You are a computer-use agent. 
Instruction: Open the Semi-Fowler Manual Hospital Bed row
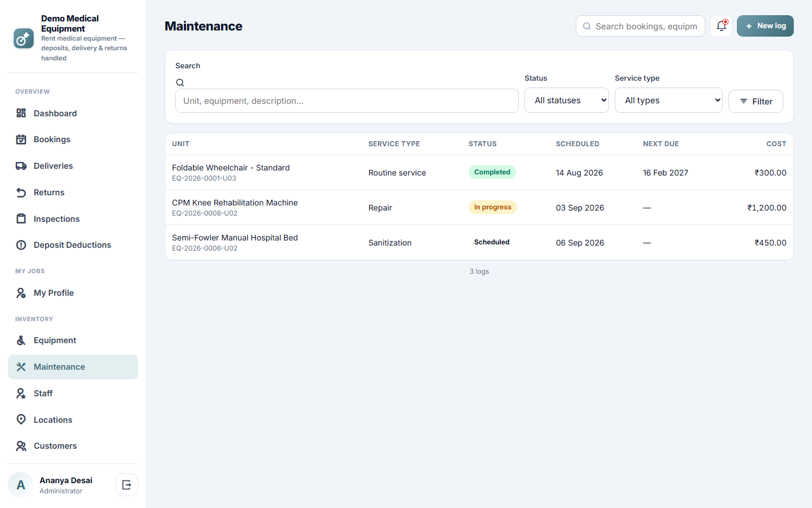point(479,243)
